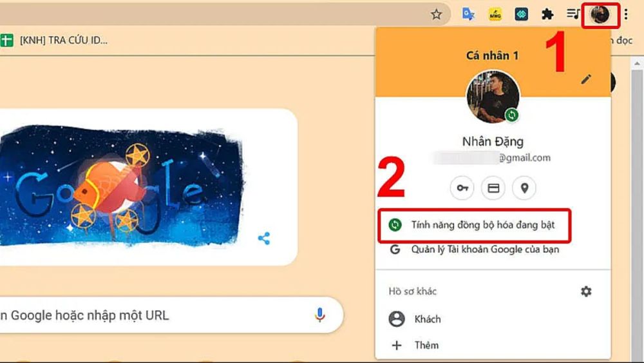Viewport: 644px width, 363px height.
Task: Click the 'Hồ sơ khác' heading
Action: click(413, 291)
